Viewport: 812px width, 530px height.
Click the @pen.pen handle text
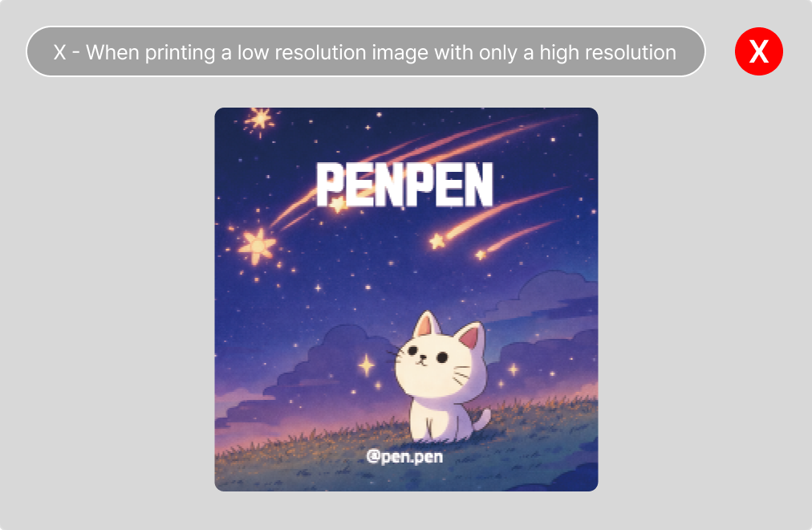pos(404,456)
